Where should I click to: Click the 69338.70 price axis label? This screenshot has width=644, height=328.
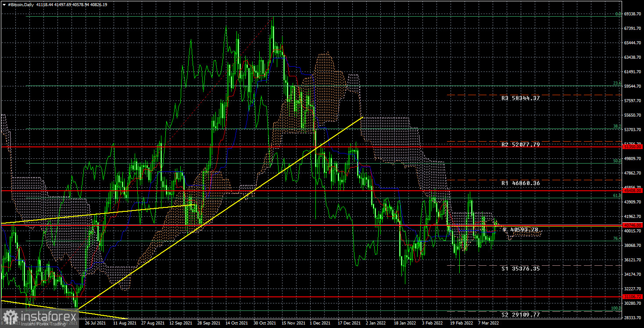tap(633, 14)
